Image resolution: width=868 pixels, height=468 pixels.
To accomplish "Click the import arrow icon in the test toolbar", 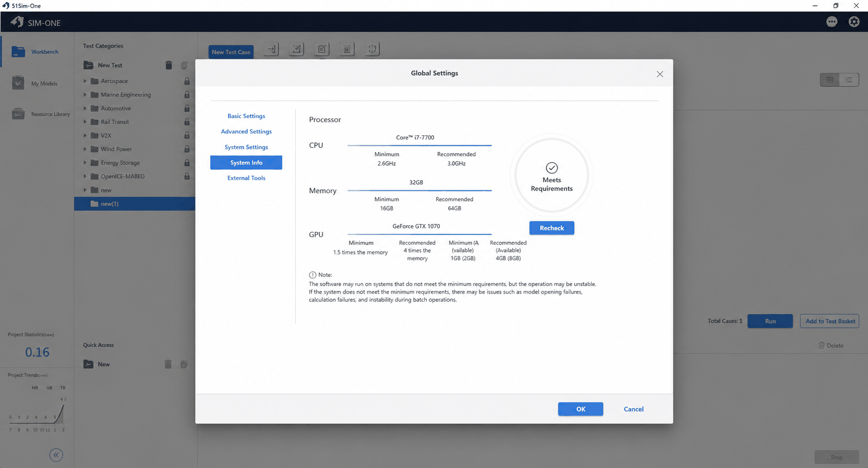I will (x=271, y=49).
